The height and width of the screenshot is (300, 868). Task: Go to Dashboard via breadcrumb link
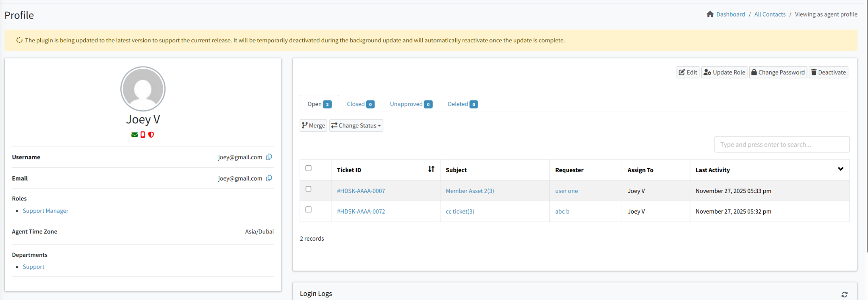(730, 14)
